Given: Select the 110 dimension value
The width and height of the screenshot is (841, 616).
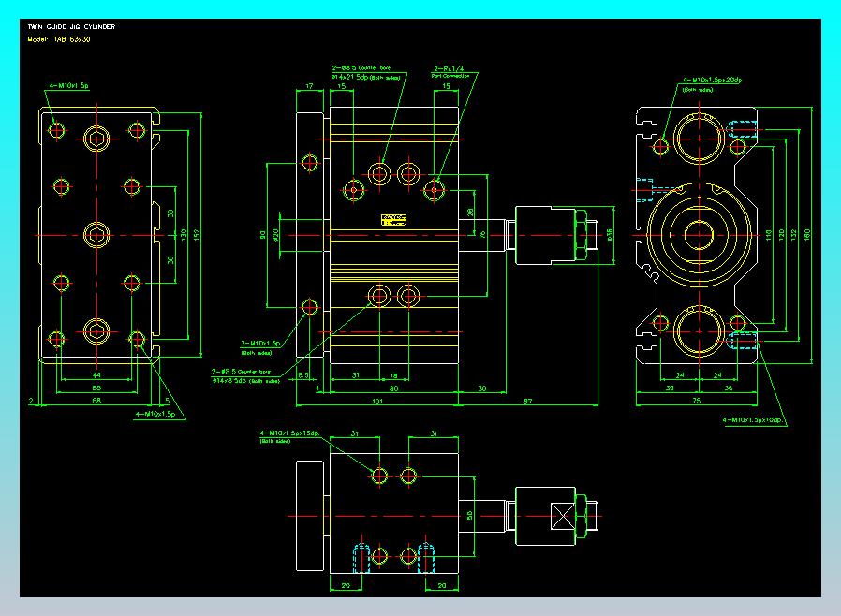Looking at the screenshot, I should (x=768, y=235).
